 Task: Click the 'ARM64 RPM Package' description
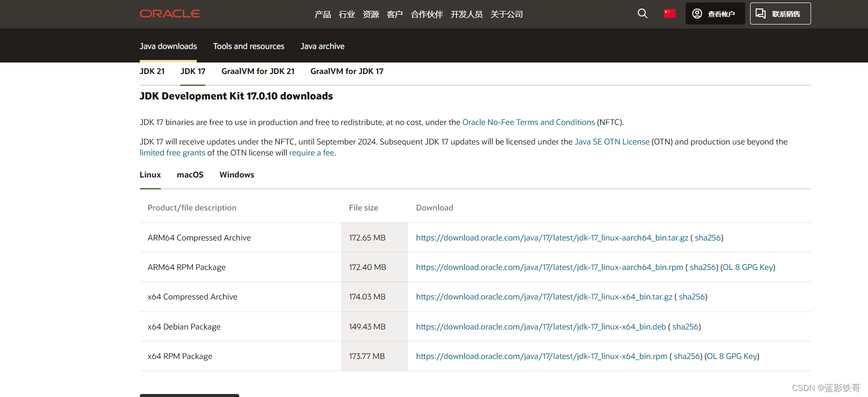point(187,267)
